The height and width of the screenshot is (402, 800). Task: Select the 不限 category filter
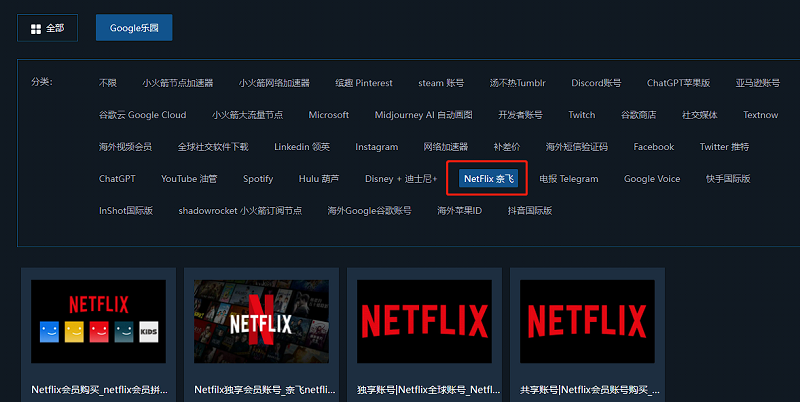pyautogui.click(x=108, y=83)
